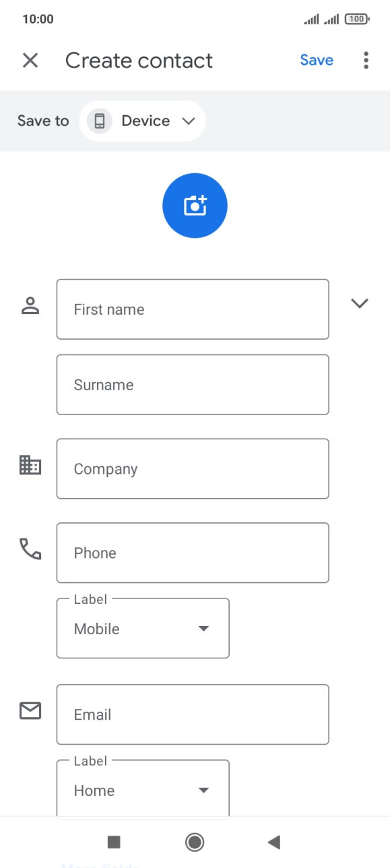Open the Save to Device storage selector
The height and width of the screenshot is (868, 390).
point(143,121)
